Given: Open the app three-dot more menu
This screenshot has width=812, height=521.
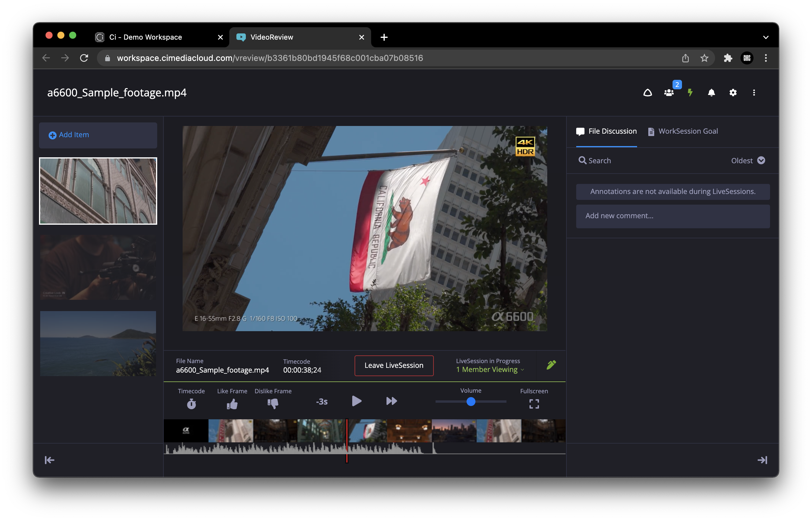Looking at the screenshot, I should tap(754, 92).
